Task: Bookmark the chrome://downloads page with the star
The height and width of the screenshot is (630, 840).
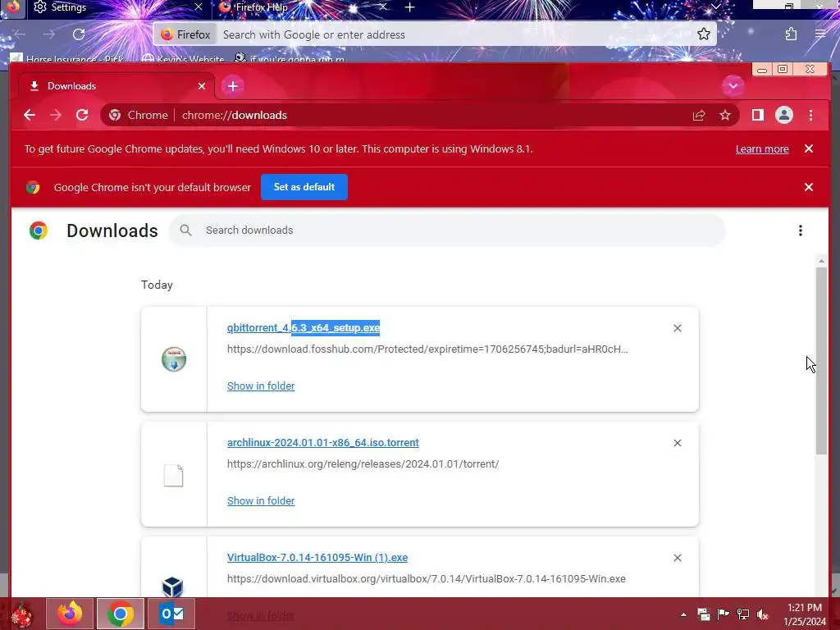Action: point(725,115)
